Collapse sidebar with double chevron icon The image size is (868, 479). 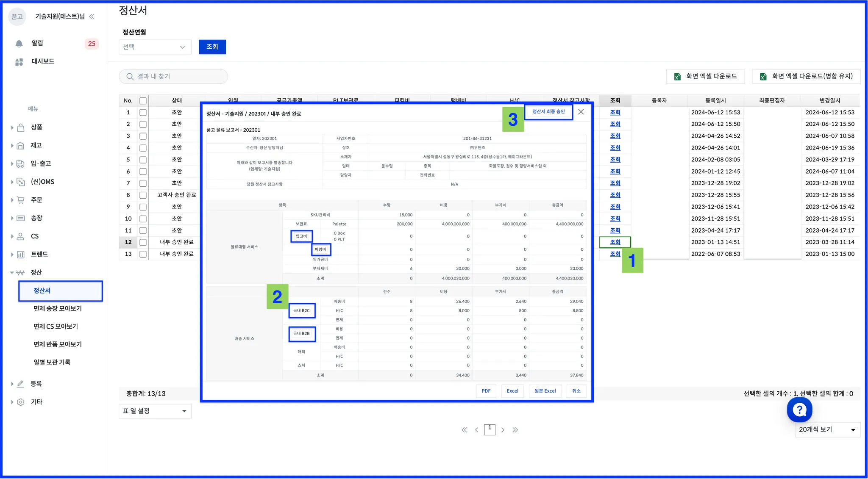[x=92, y=17]
